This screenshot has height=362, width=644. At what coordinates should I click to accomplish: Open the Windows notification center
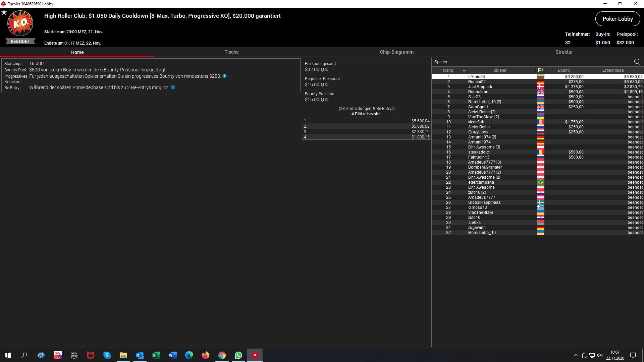pos(633,355)
